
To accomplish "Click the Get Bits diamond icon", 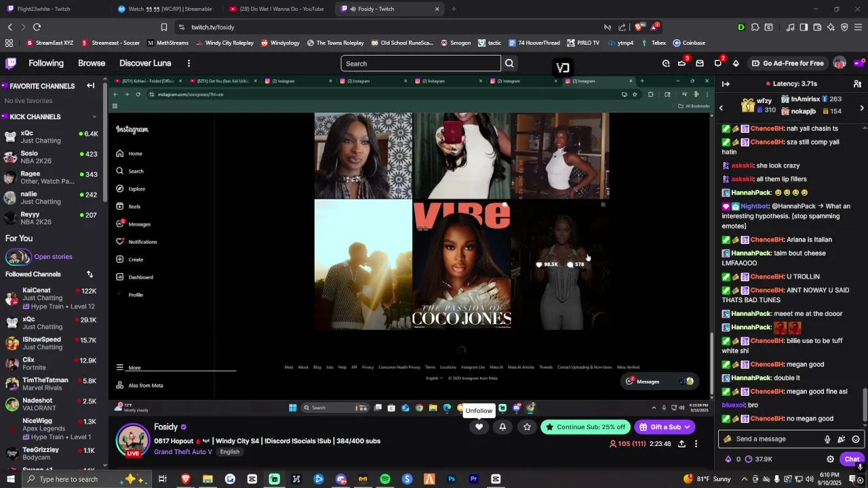I will point(736,64).
